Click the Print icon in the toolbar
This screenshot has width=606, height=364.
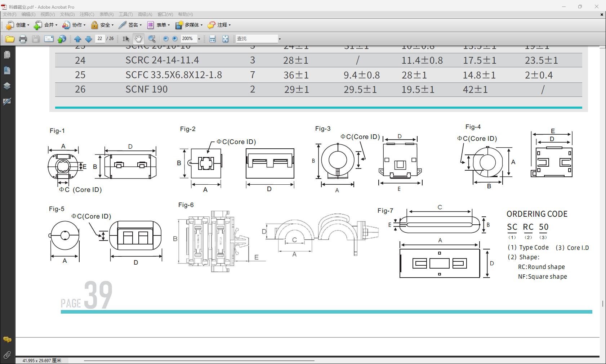click(23, 39)
